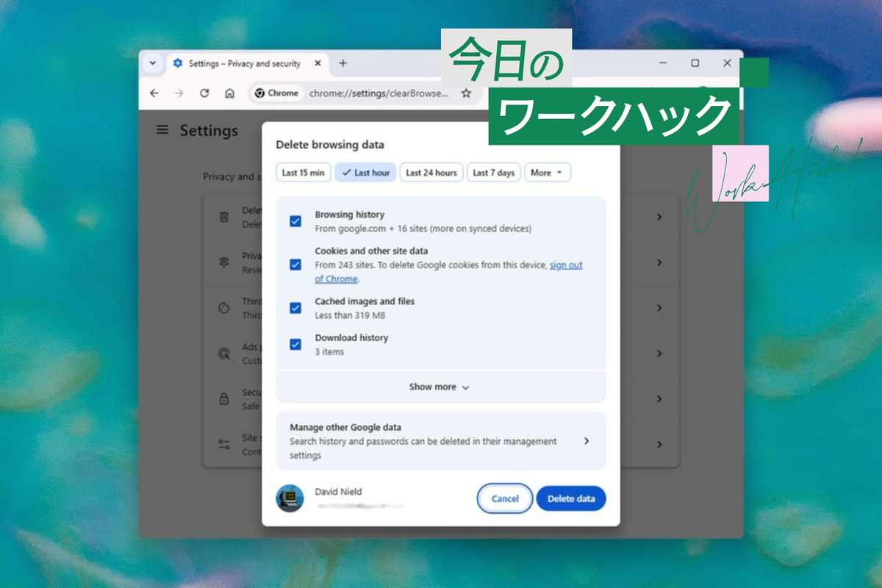Click the back navigation arrow
This screenshot has width=882, height=588.
154,93
